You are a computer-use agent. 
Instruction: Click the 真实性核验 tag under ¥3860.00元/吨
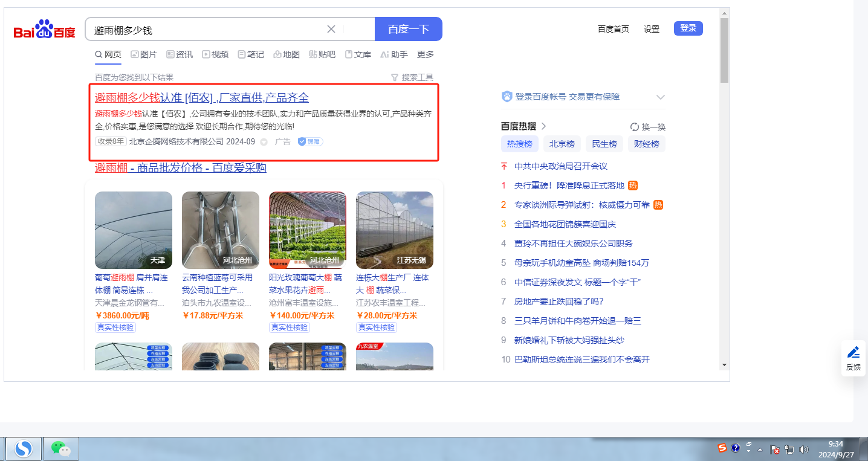(115, 327)
